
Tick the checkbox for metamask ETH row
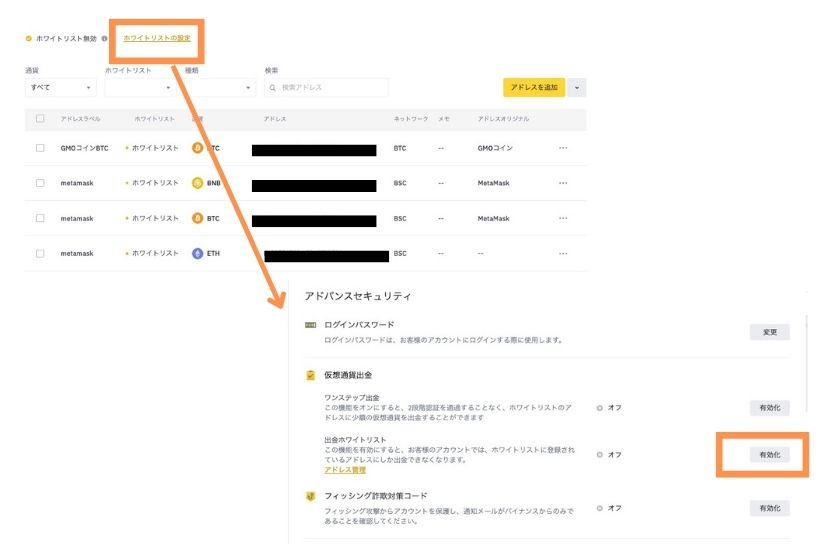point(40,253)
